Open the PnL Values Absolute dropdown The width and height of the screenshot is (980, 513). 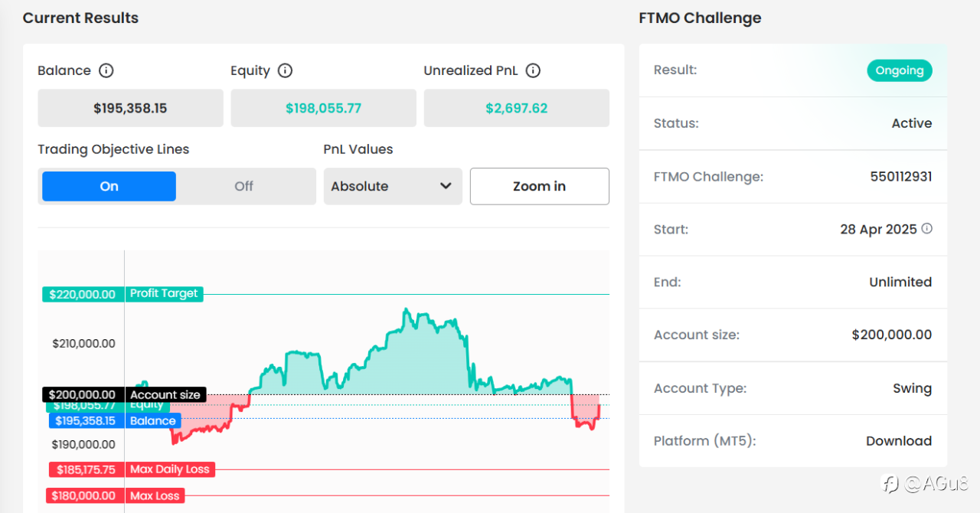click(x=392, y=186)
